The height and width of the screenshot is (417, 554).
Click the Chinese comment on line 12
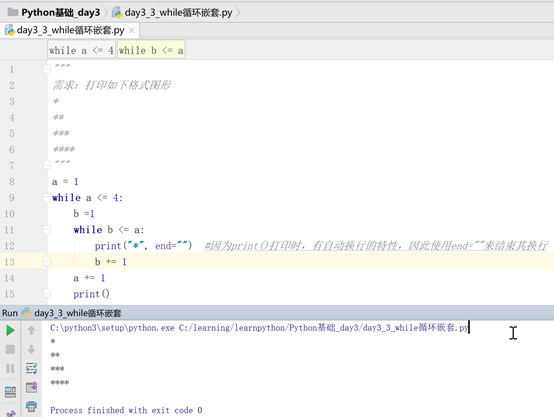coord(376,246)
